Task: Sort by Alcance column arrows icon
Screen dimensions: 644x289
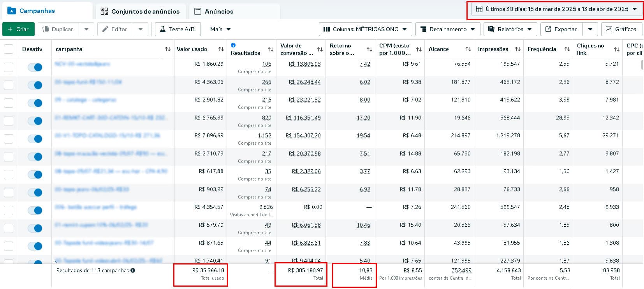Action: [468, 49]
